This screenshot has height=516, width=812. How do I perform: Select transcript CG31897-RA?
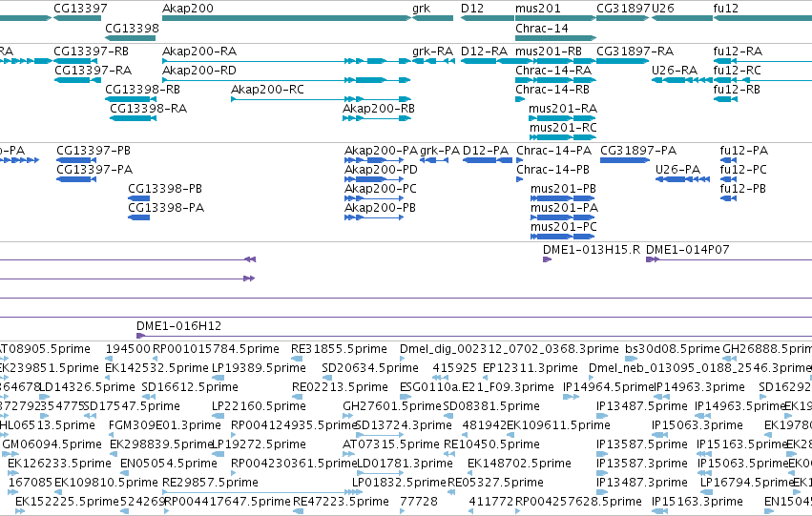pyautogui.click(x=635, y=52)
